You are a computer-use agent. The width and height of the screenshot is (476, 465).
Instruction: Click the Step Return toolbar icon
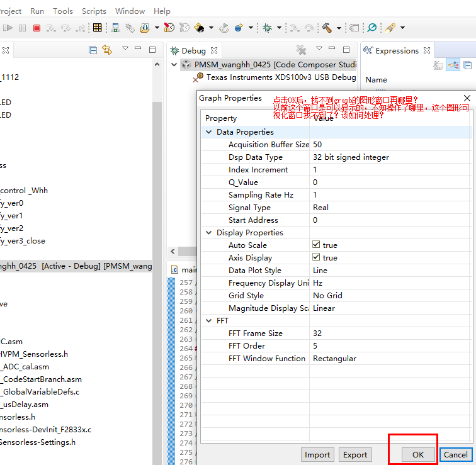coord(81,28)
